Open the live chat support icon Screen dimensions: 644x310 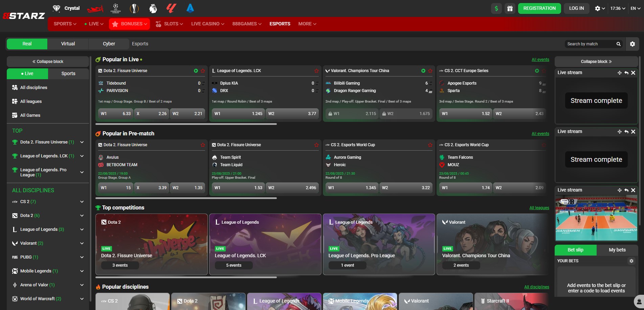tap(639, 301)
